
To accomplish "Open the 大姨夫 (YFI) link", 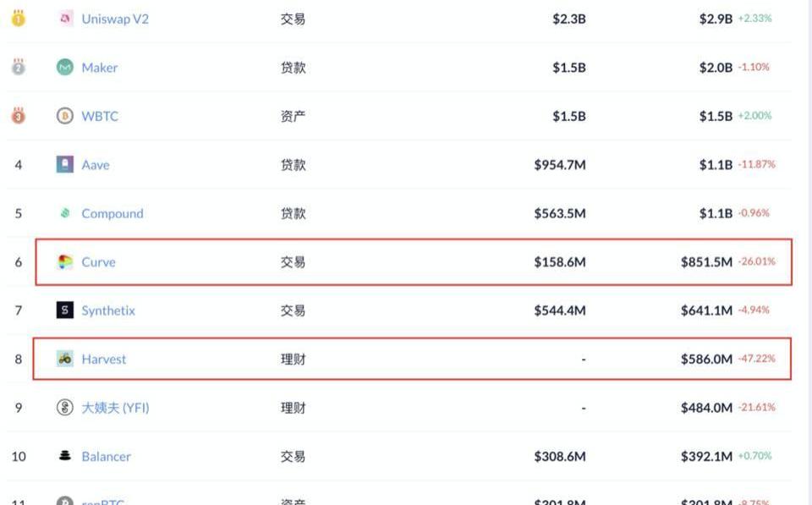I will (x=115, y=408).
